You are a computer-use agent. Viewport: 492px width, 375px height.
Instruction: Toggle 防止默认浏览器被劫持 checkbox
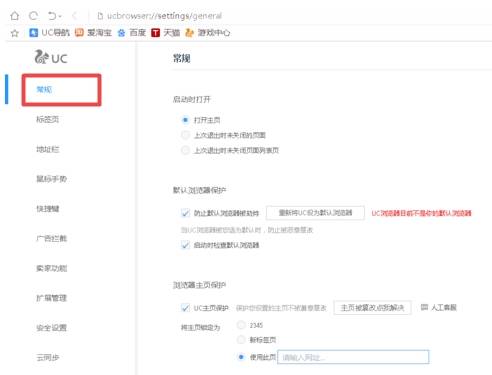pos(185,213)
